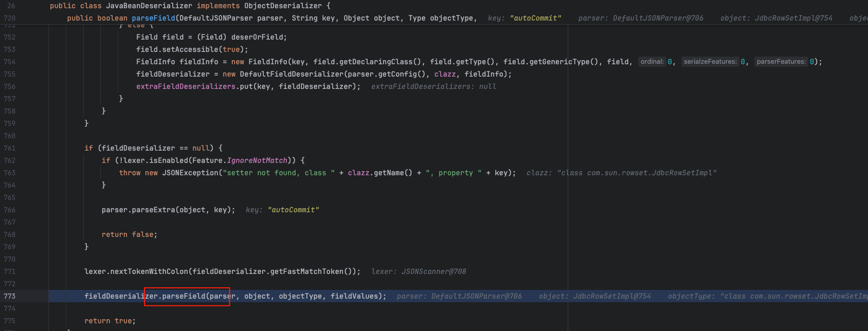Click the ", property " string literal
868x331 pixels.
pyautogui.click(x=454, y=173)
